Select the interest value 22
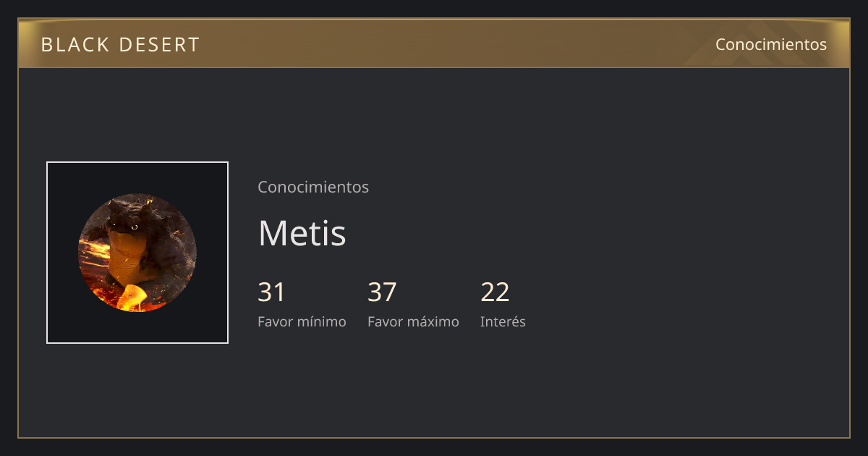This screenshot has width=868, height=456. pyautogui.click(x=495, y=292)
